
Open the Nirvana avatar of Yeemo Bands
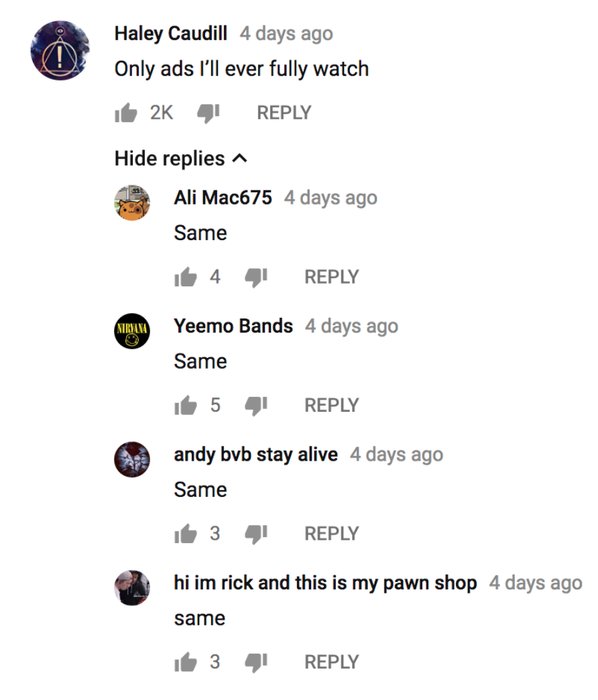point(132,331)
